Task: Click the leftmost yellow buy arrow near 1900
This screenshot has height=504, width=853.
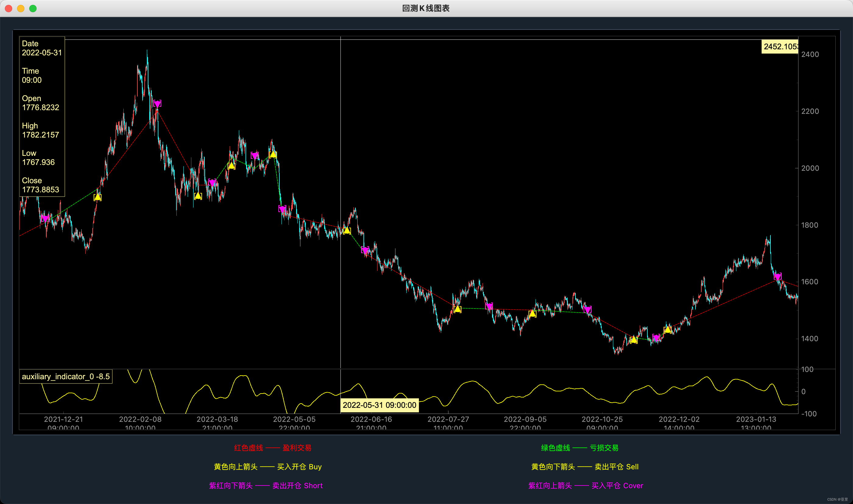Action: point(97,197)
